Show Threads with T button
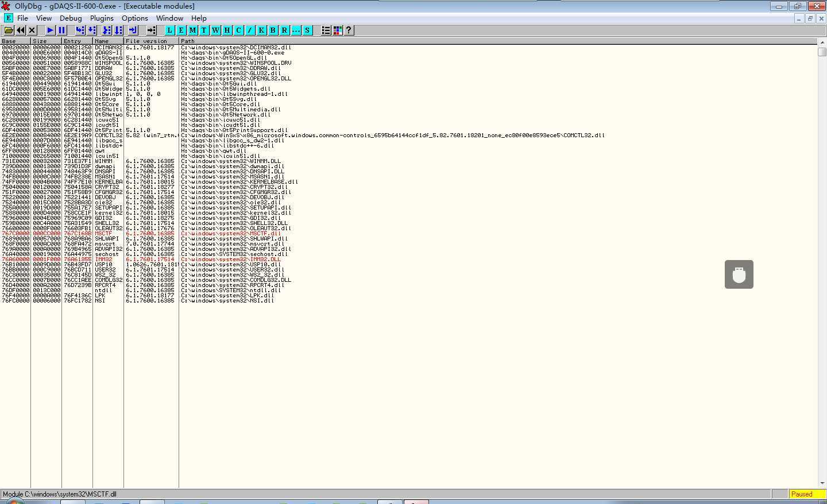Viewport: 827px width, 504px height. coord(204,30)
